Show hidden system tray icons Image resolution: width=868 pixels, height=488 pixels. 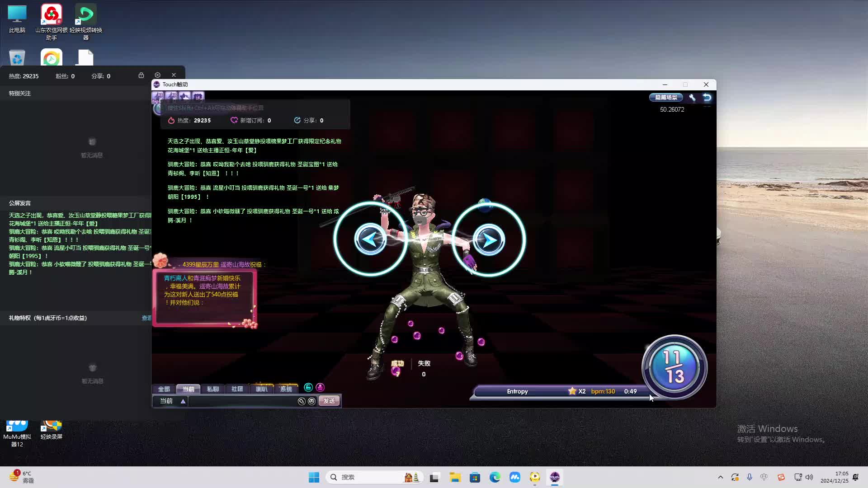point(720,477)
